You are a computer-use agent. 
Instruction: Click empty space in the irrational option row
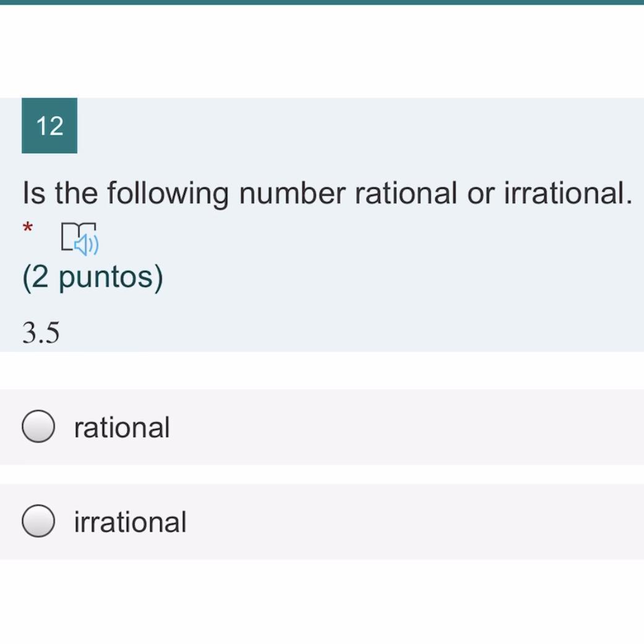pyautogui.click(x=402, y=522)
